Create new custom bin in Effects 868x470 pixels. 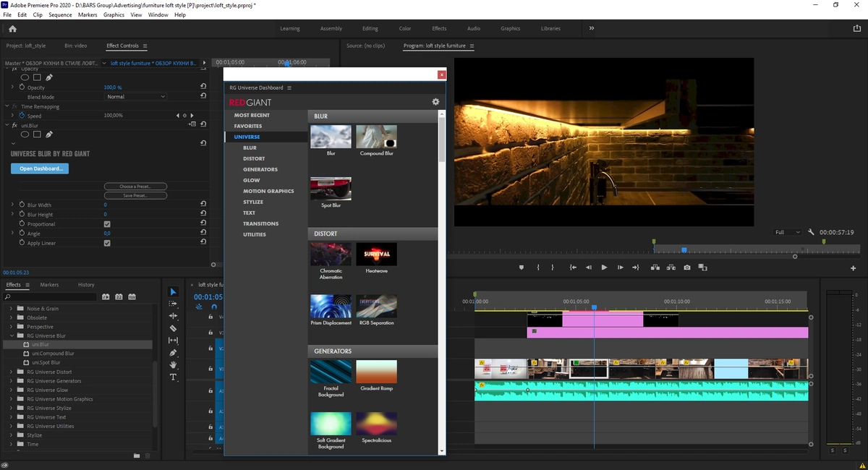coord(136,456)
